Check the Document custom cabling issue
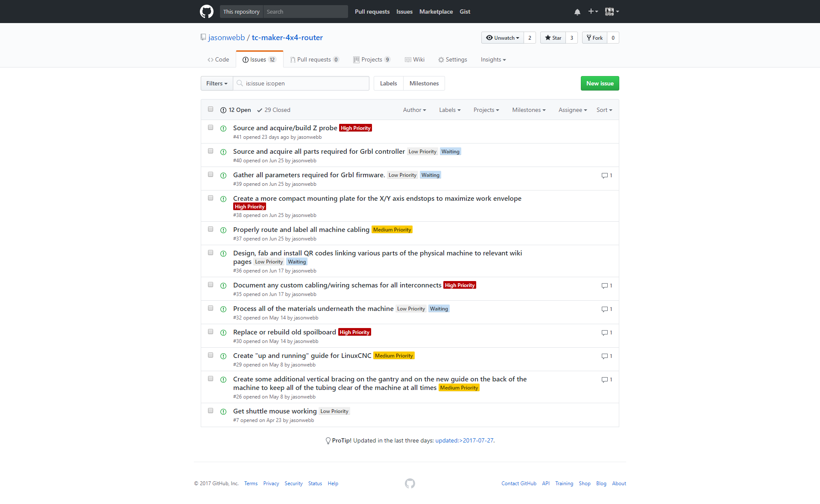Image resolution: width=820 pixels, height=504 pixels. pyautogui.click(x=211, y=285)
